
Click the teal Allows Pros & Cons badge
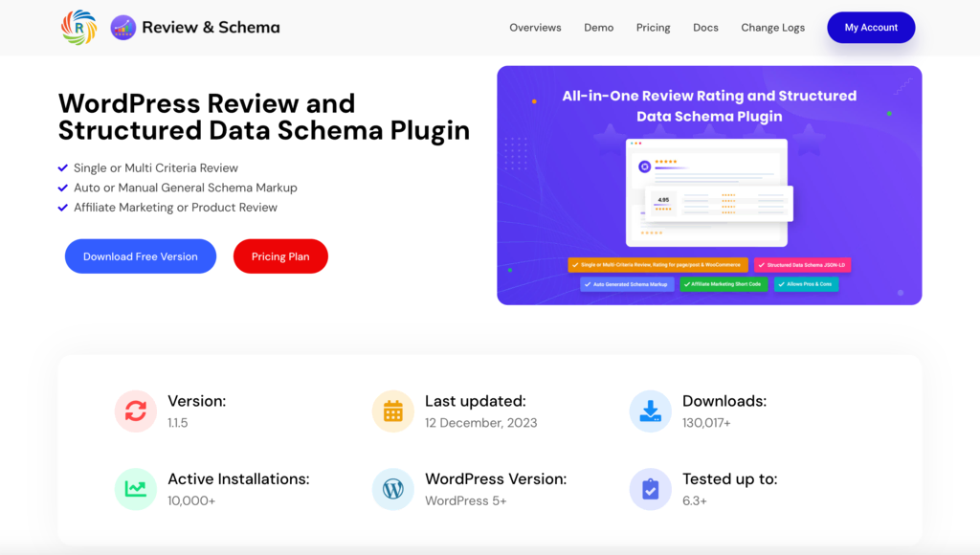point(806,284)
